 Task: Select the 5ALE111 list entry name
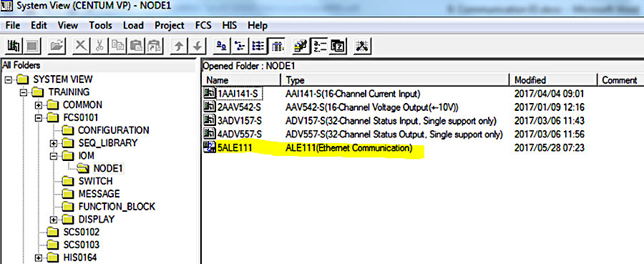(x=235, y=148)
